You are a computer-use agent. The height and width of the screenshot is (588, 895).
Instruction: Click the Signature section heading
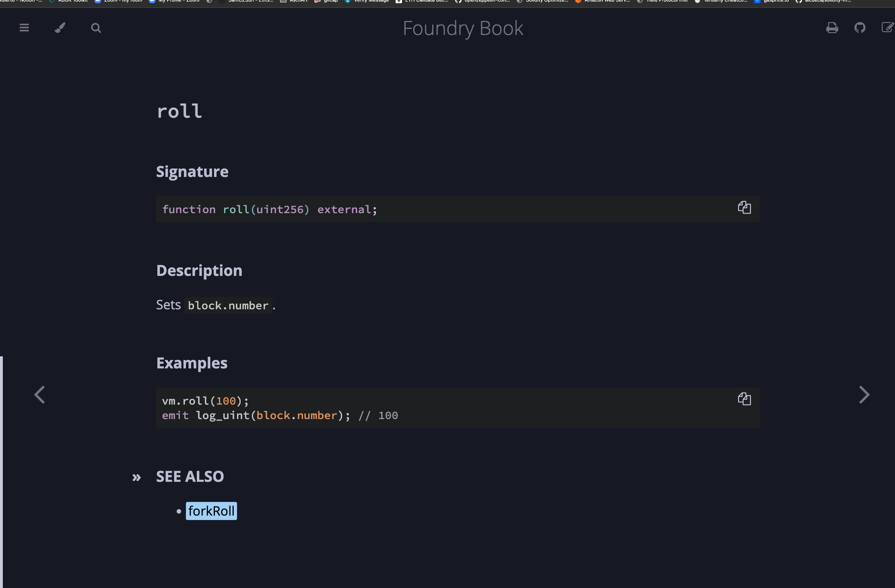point(192,172)
